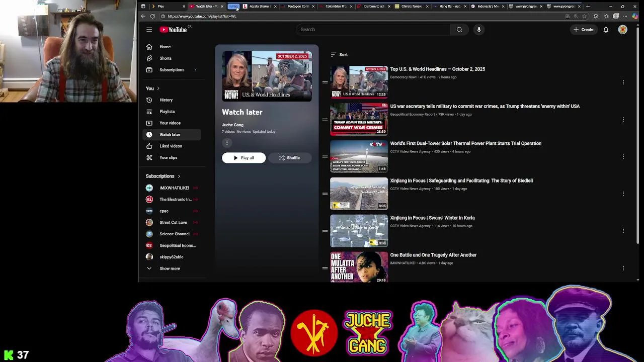Screen dimensions: 644x362
Task: Click the browser address bar URL
Action: (202, 16)
